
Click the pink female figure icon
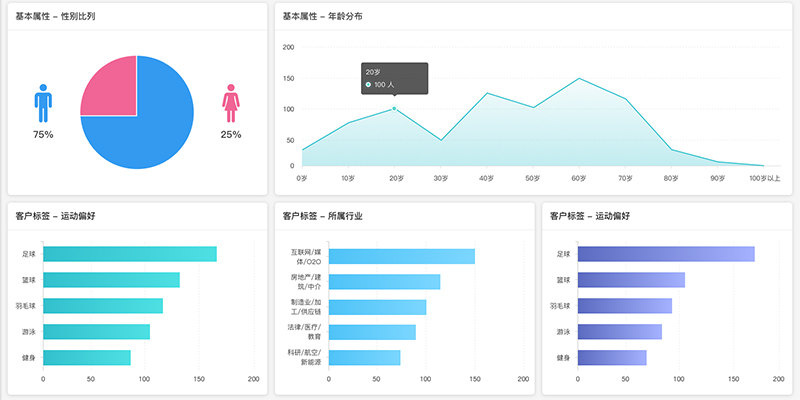[231, 103]
